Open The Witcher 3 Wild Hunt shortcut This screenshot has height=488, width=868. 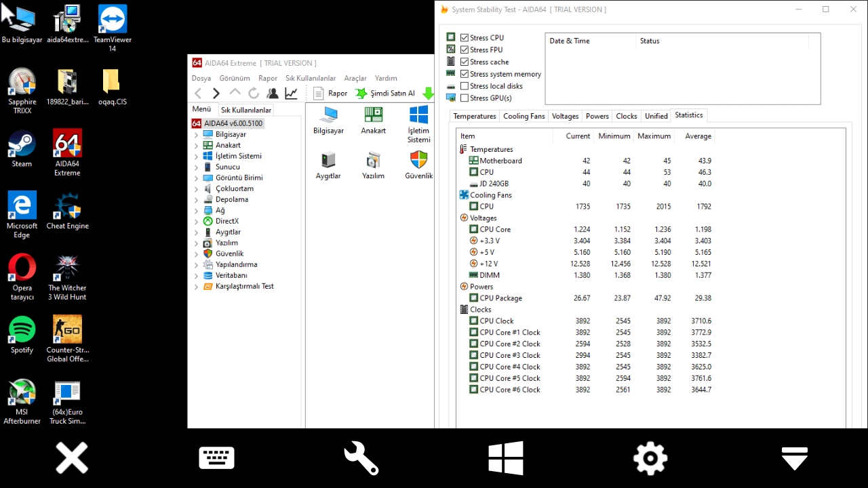(x=67, y=277)
